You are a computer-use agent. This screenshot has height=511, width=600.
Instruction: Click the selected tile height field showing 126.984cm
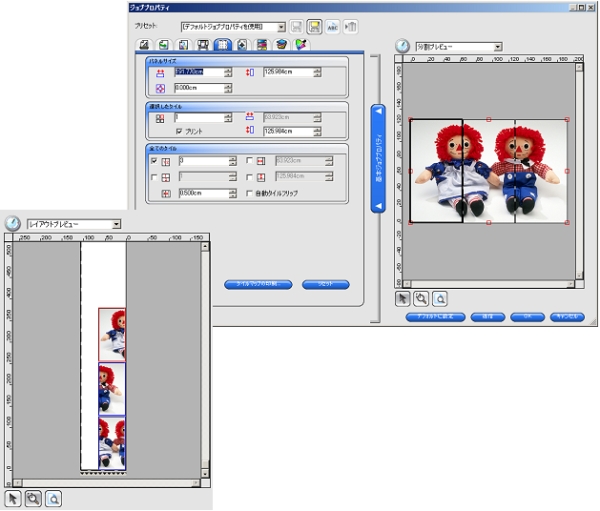click(288, 131)
